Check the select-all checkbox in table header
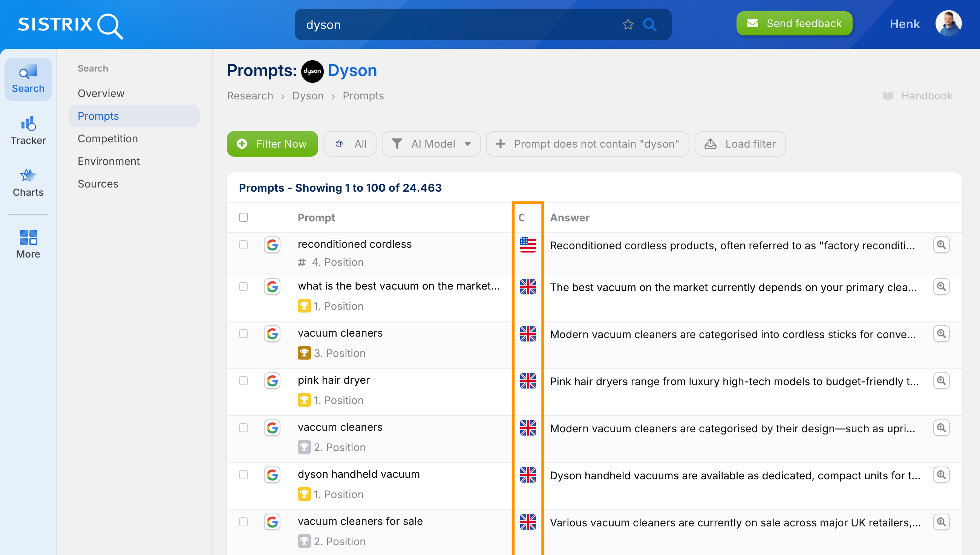980x555 pixels. click(x=243, y=217)
